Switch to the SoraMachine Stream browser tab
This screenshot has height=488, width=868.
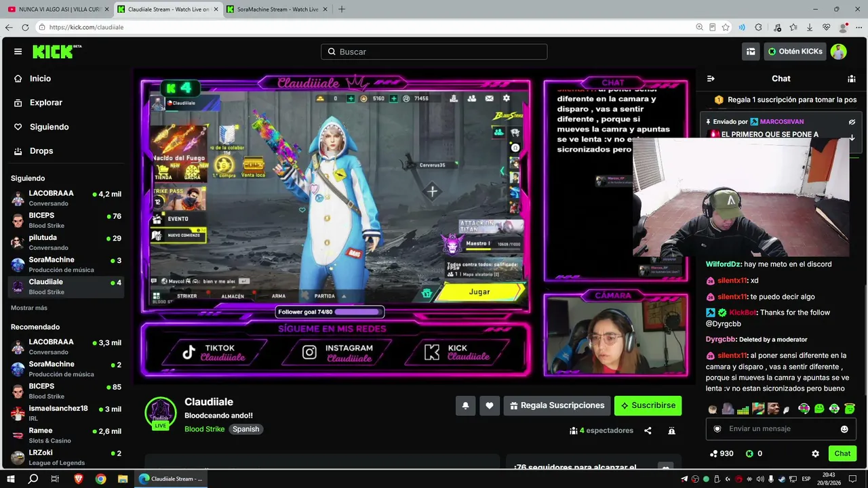point(277,9)
